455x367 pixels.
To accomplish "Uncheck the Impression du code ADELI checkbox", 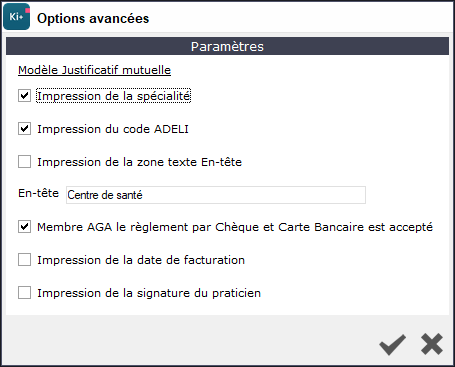I will tap(24, 129).
